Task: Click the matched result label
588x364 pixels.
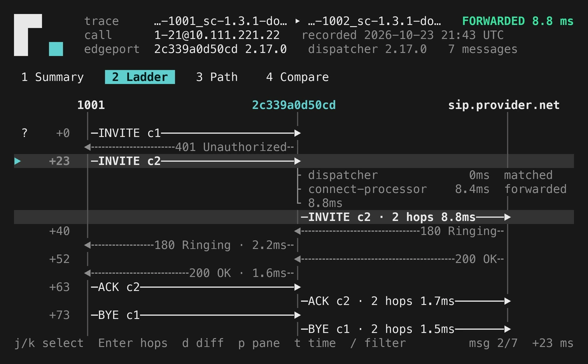Action: point(528,175)
